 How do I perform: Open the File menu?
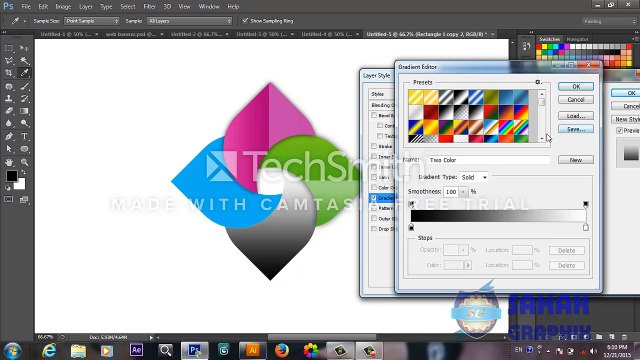[26, 7]
